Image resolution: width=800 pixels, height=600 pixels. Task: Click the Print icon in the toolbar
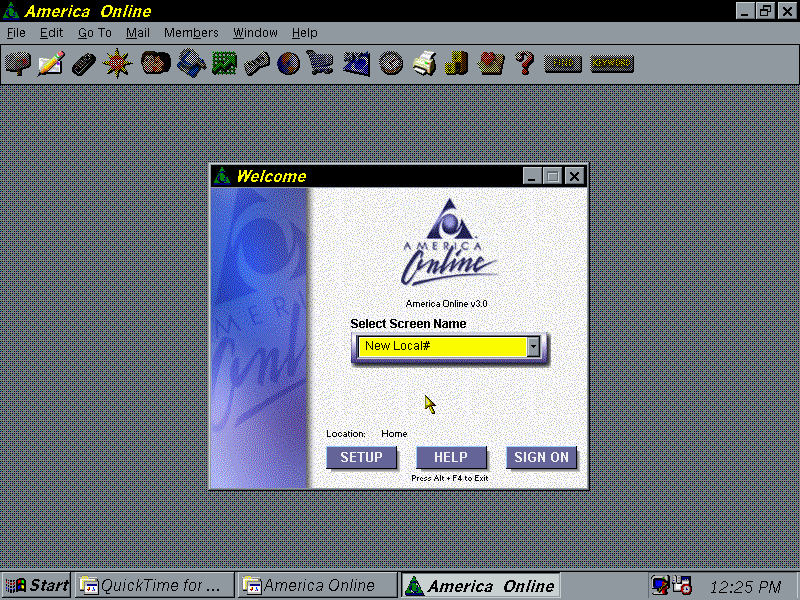coord(424,64)
